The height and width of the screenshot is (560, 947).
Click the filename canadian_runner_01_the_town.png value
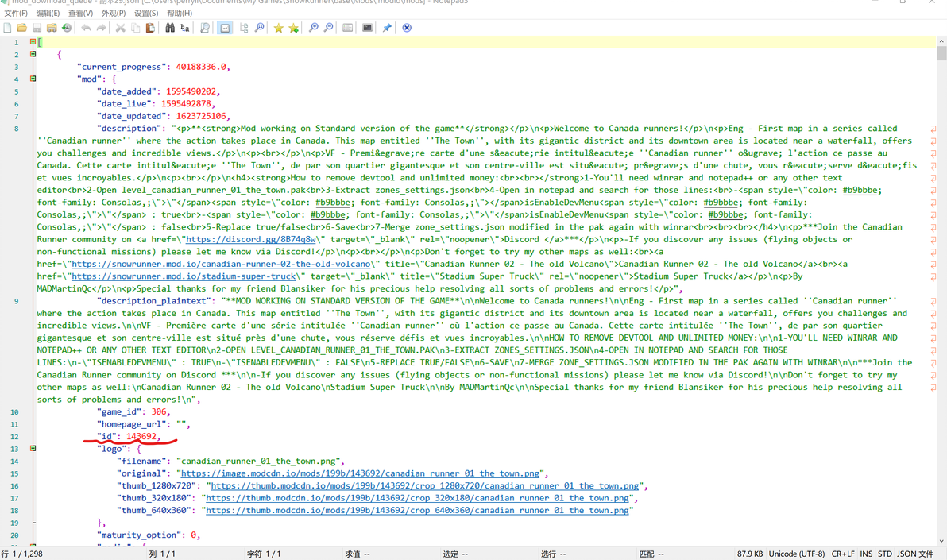260,461
